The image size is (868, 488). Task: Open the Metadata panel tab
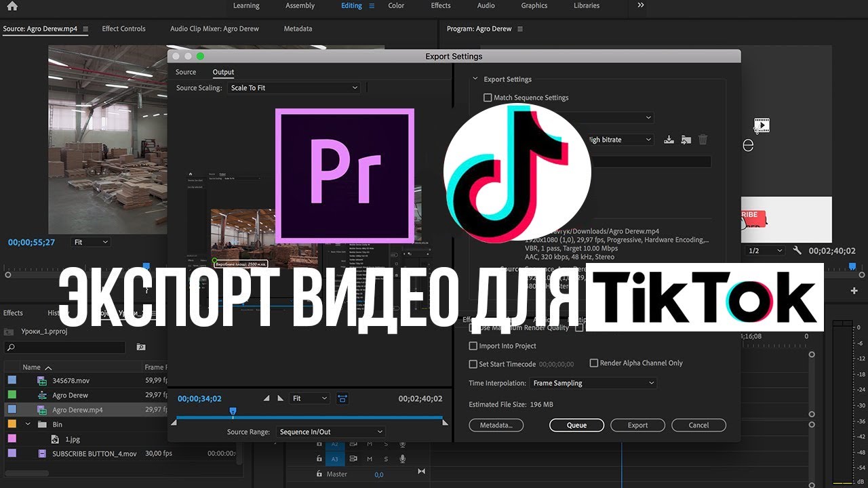tap(298, 29)
